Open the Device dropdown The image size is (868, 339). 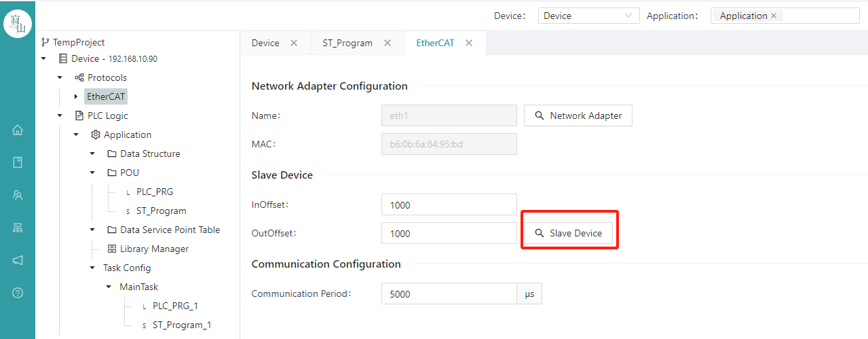pos(588,16)
